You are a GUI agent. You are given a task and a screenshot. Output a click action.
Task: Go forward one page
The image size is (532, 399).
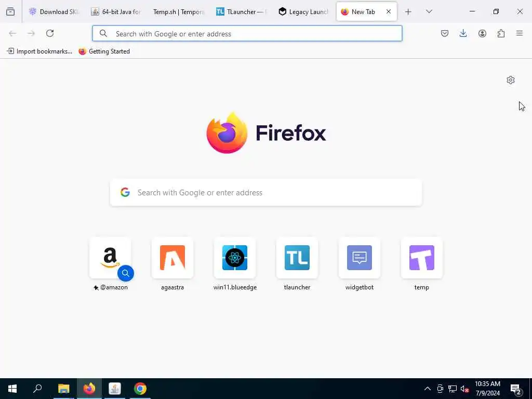(x=31, y=33)
